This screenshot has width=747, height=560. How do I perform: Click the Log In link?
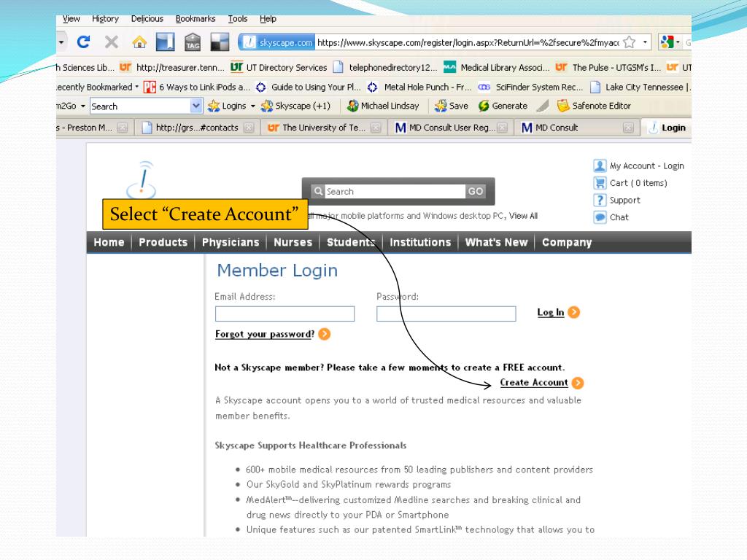tap(550, 312)
